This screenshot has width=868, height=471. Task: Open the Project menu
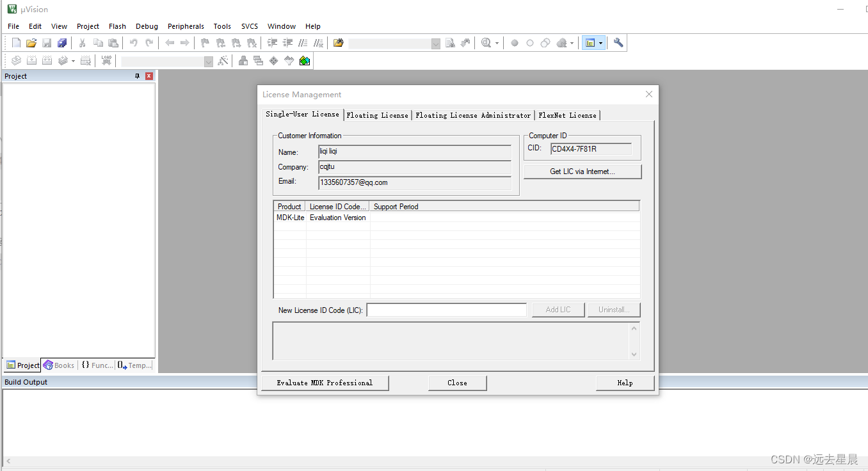pyautogui.click(x=88, y=26)
